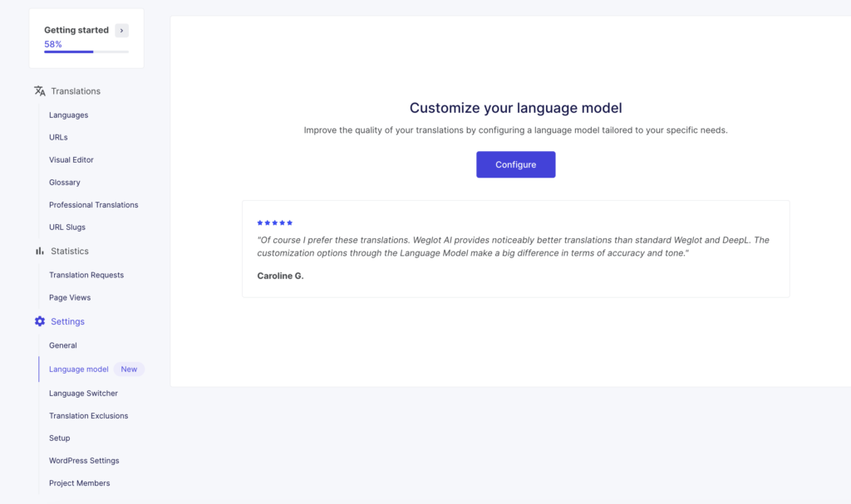Open WordPress Settings

[84, 461]
